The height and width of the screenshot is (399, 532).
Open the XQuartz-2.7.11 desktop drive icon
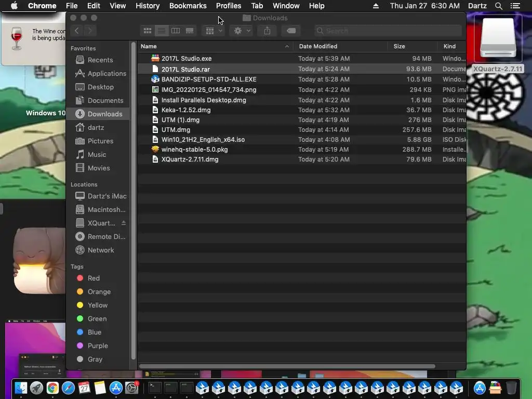point(498,39)
